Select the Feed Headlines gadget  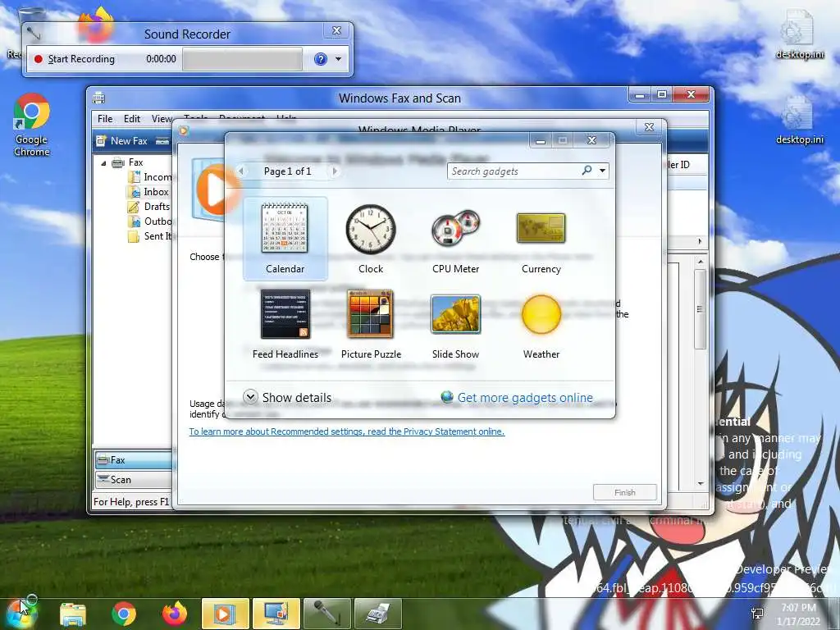tap(285, 324)
